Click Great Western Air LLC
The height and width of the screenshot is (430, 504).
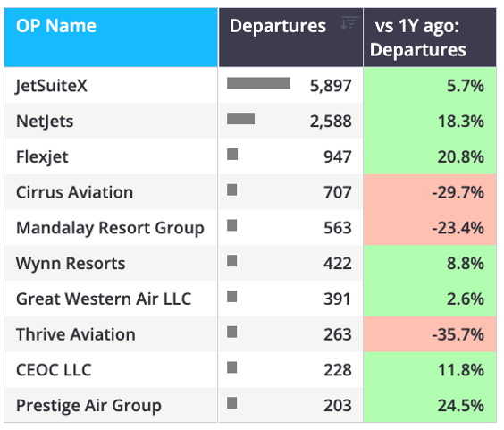(104, 299)
